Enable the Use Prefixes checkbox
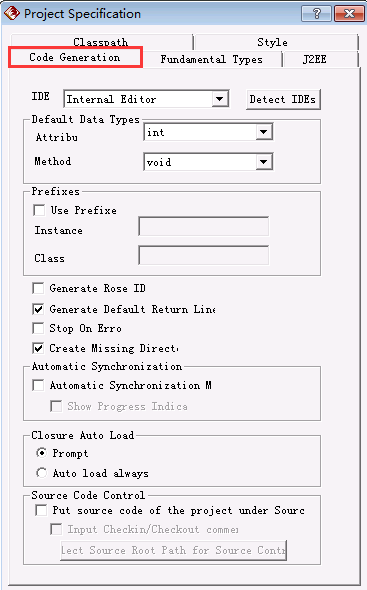This screenshot has width=367, height=590. tap(39, 210)
